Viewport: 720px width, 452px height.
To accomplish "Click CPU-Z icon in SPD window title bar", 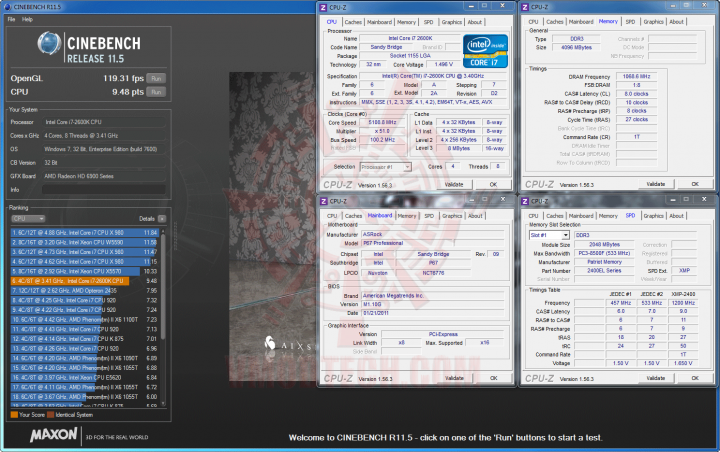I will tap(525, 201).
